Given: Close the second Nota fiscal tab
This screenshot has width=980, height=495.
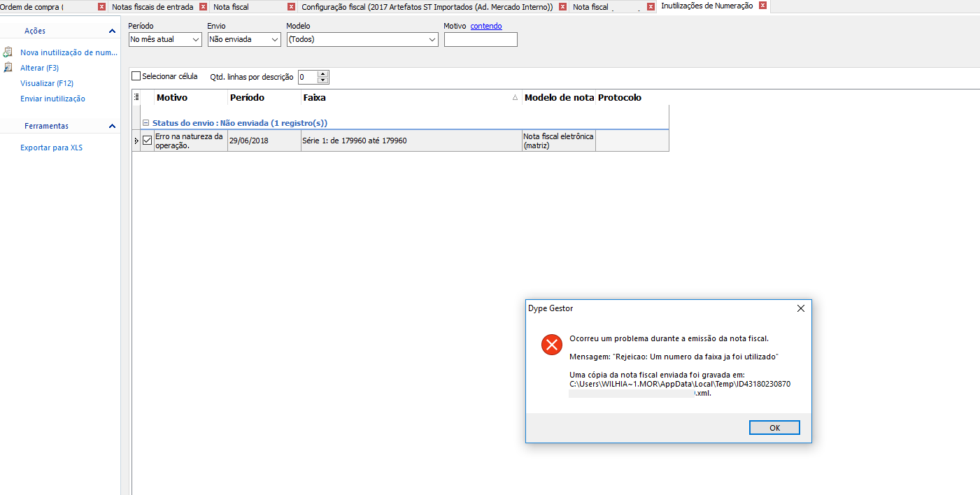Looking at the screenshot, I should click(x=651, y=6).
